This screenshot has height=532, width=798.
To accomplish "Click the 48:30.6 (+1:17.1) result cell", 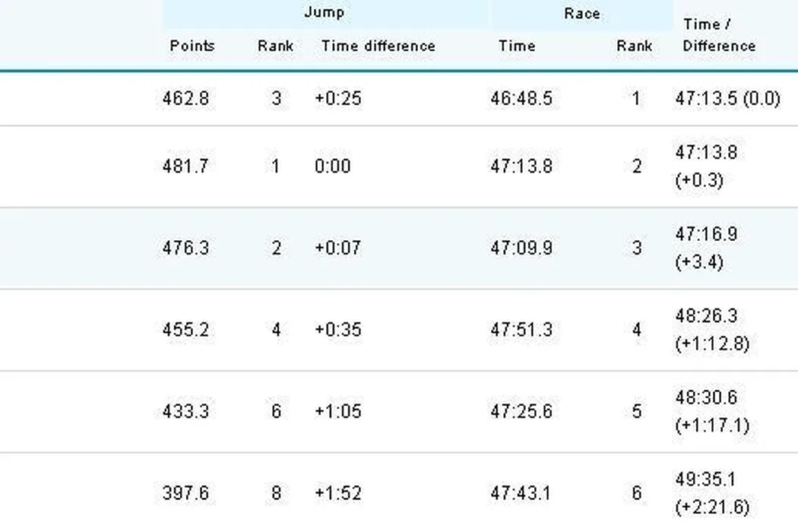I will coord(711,411).
